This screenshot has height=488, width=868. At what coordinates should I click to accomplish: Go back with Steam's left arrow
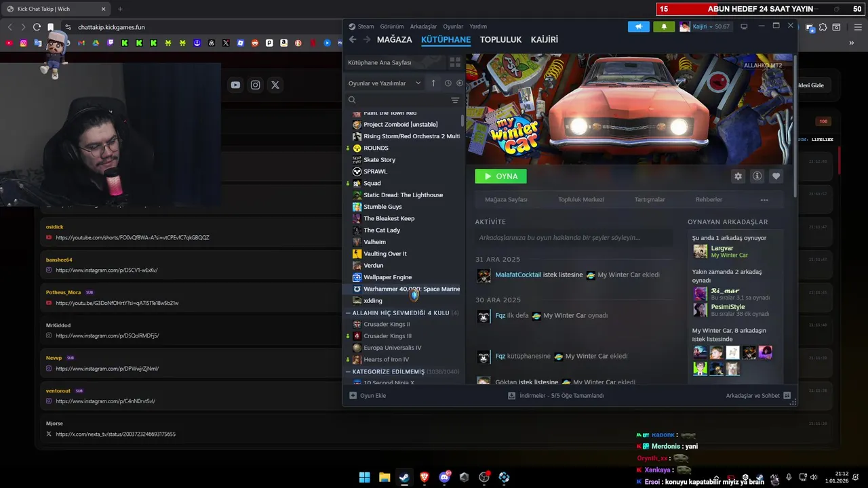pyautogui.click(x=353, y=39)
